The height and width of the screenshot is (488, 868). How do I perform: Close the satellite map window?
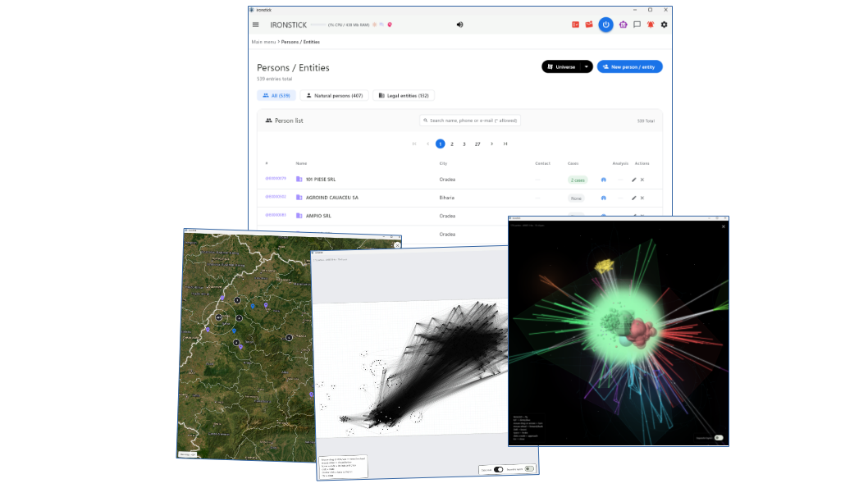(x=397, y=245)
